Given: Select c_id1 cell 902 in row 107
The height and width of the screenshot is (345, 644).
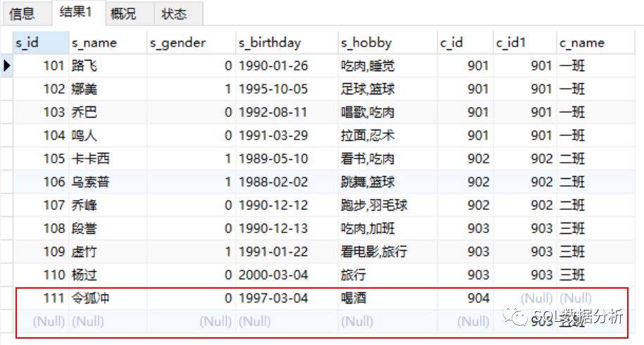Looking at the screenshot, I should click(x=525, y=205).
